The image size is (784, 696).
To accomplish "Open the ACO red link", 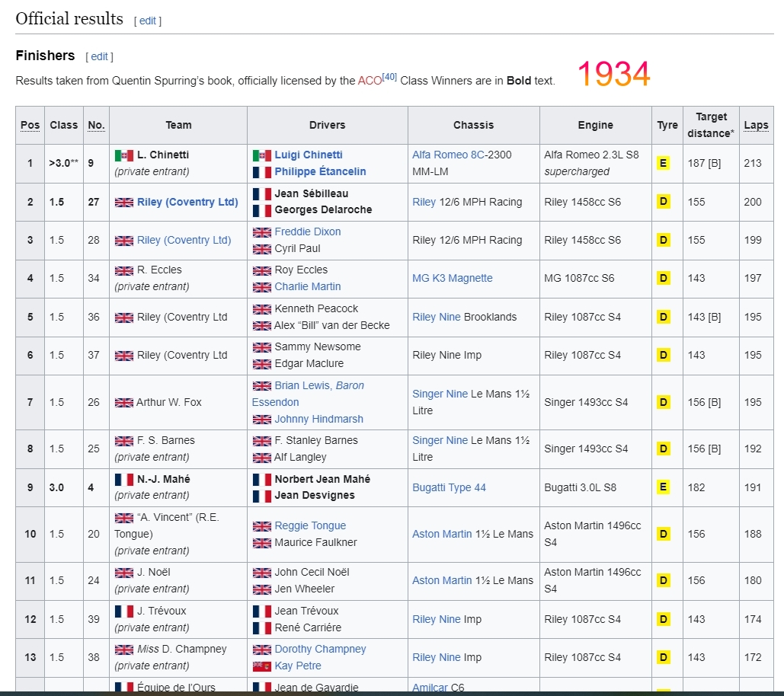I will (x=370, y=81).
